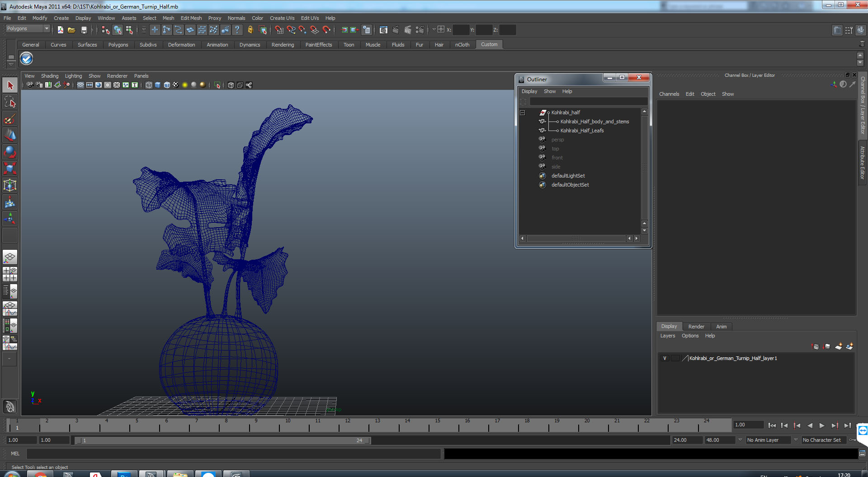Create layer and assign selected objects icon
Screen dimensions: 868x477
point(849,346)
